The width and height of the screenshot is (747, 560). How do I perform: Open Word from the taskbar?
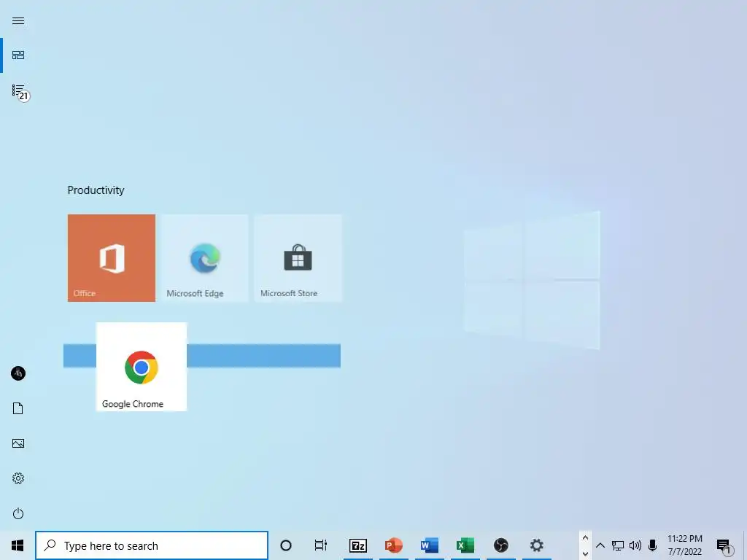pos(429,545)
